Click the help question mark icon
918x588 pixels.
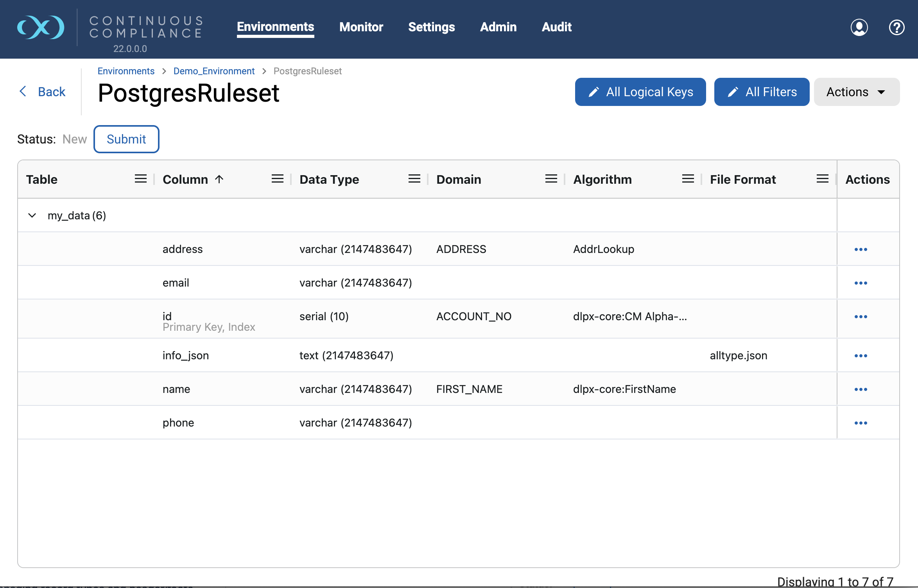896,27
